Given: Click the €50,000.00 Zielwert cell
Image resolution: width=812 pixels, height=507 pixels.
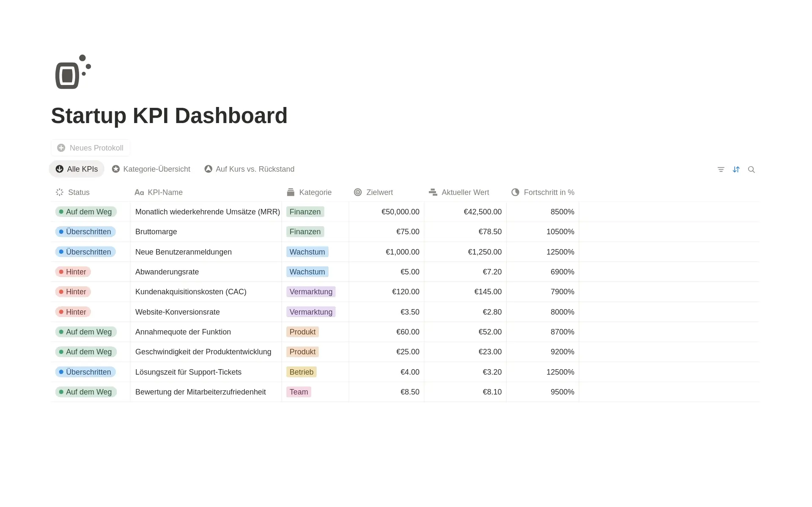Looking at the screenshot, I should click(x=400, y=212).
